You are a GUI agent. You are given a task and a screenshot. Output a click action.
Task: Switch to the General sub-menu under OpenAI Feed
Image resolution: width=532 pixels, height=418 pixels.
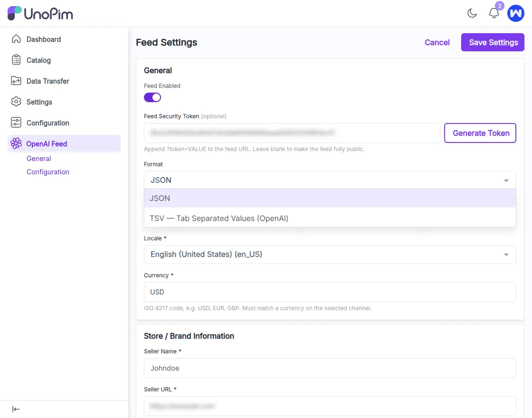(38, 158)
